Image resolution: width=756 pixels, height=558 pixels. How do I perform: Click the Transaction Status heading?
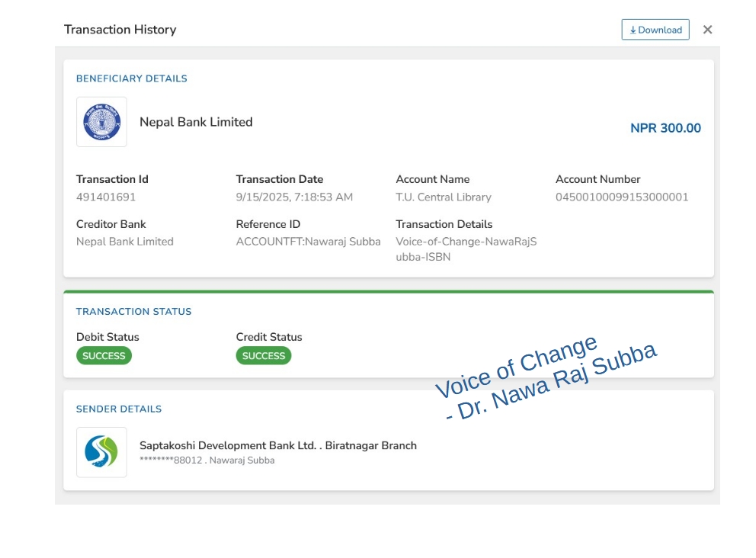click(x=133, y=312)
